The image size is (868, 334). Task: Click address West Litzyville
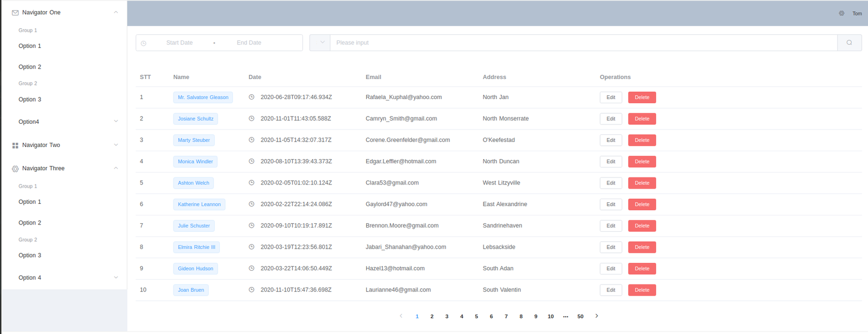[501, 183]
